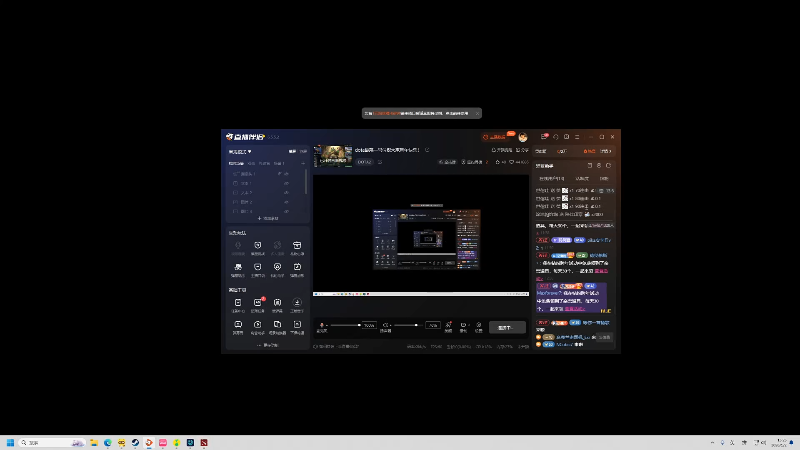Toggle eye visibility on third source row
Screen dimensions: 800x450
(286, 193)
